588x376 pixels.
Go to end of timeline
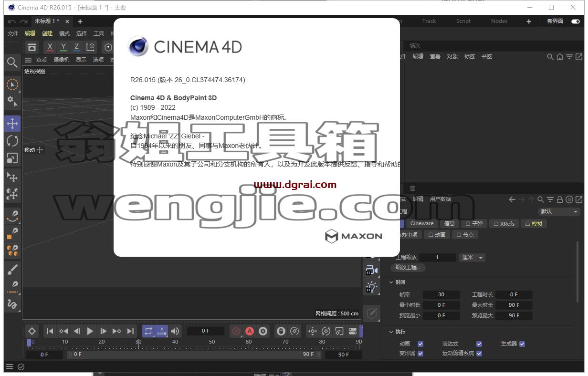130,331
